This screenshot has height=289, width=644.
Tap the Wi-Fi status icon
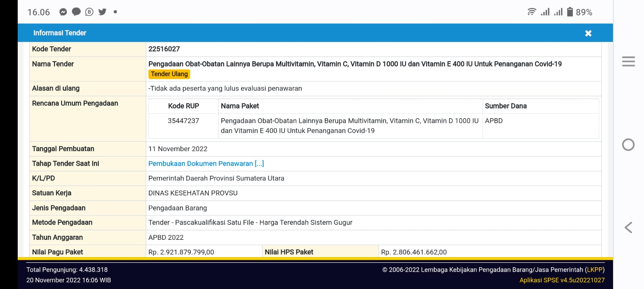click(532, 12)
